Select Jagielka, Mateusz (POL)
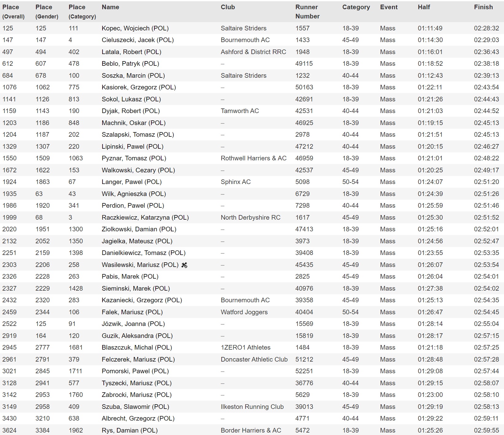This screenshot has height=435, width=504. pyautogui.click(x=137, y=241)
